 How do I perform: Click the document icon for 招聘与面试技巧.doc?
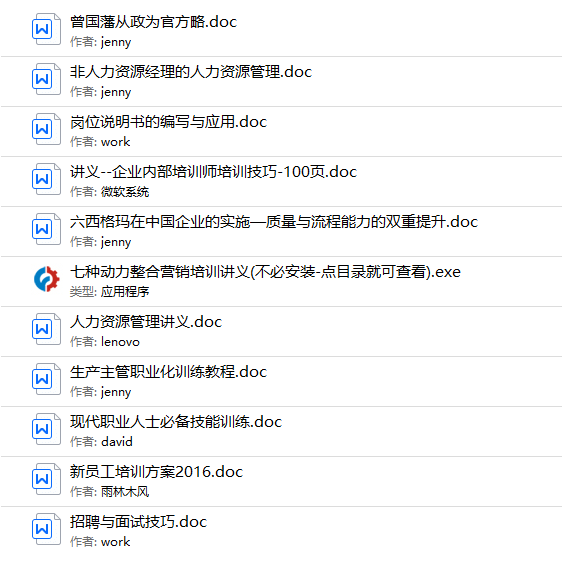click(46, 529)
